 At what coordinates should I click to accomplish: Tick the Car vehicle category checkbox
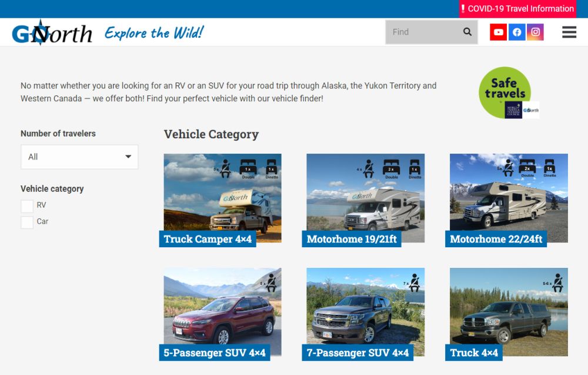27,222
